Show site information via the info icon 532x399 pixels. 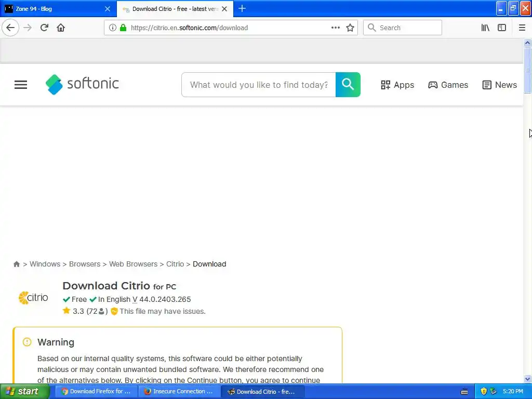point(113,28)
